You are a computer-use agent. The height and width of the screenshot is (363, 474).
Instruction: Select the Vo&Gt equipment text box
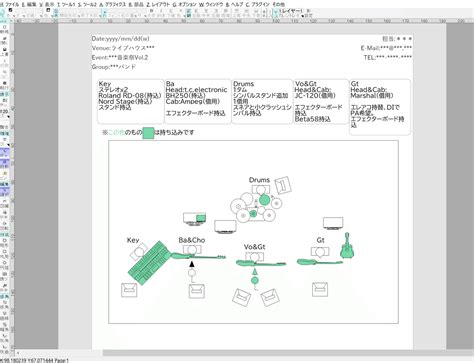click(321, 101)
